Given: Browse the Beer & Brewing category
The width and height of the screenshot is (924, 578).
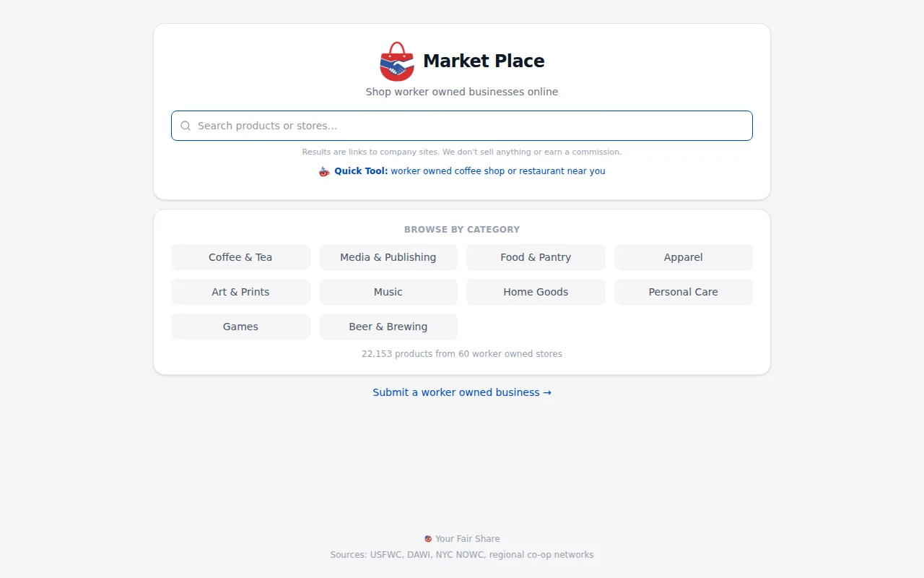Looking at the screenshot, I should (x=388, y=327).
